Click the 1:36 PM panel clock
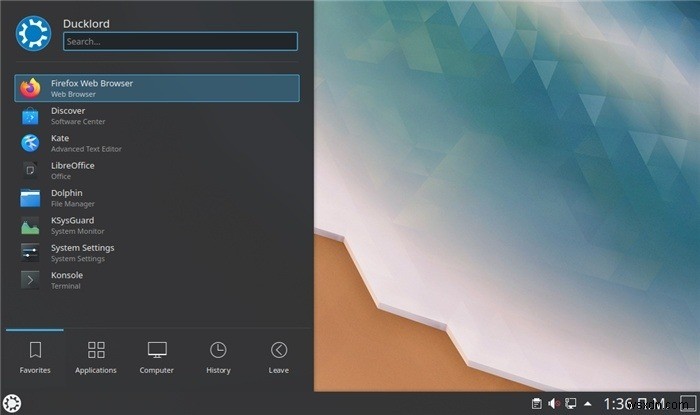Screen dimensions: 700x415 (634, 404)
